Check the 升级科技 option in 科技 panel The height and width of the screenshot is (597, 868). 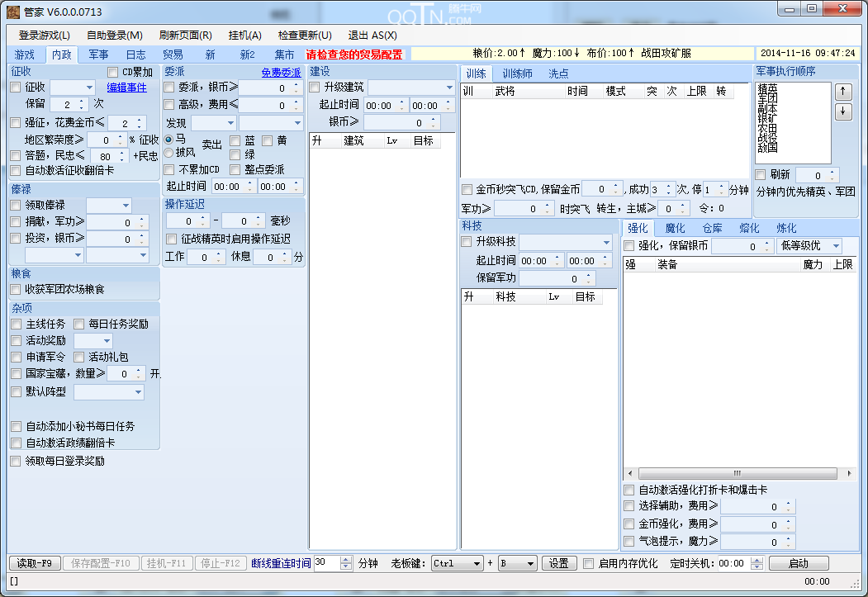click(x=466, y=242)
